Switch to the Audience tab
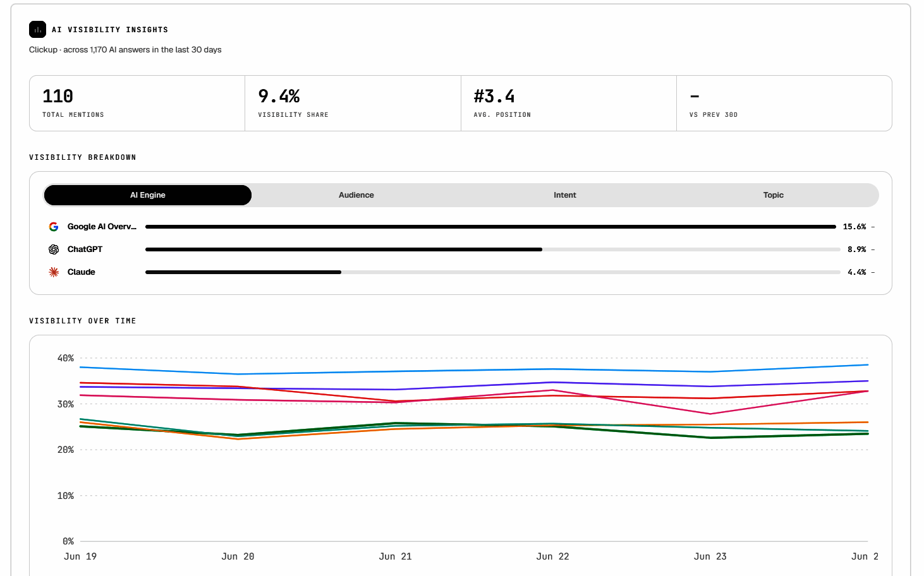The height and width of the screenshot is (576, 924). click(x=356, y=195)
